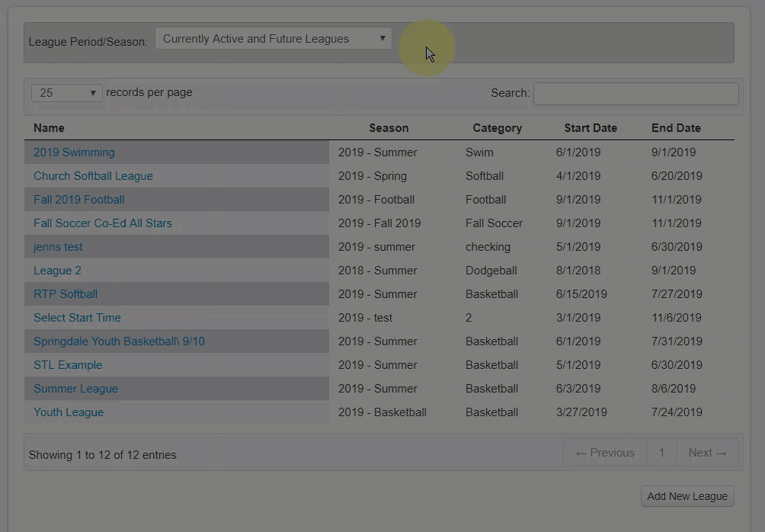This screenshot has width=765, height=532.
Task: Click the '7/24/2019' end date cell
Action: [x=677, y=412]
